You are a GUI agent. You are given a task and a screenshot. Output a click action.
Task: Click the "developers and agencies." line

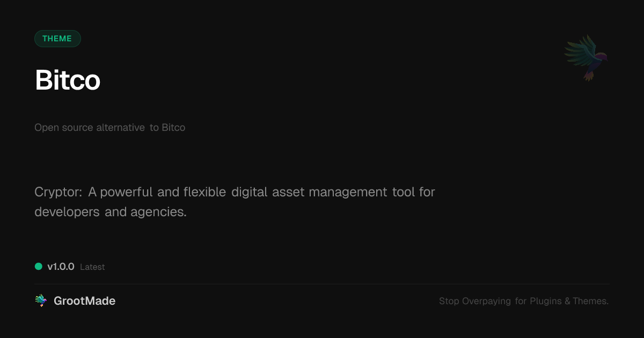(111, 212)
